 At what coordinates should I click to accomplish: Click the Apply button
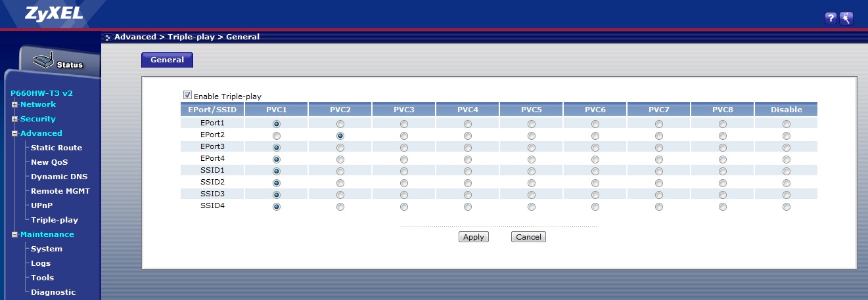tap(473, 237)
